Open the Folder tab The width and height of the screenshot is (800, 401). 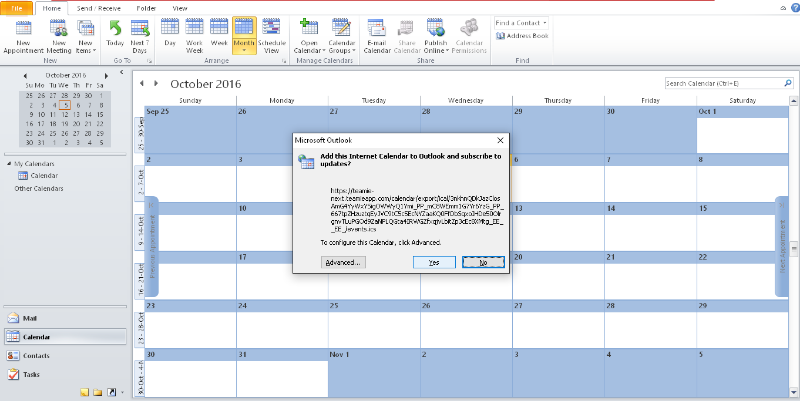click(146, 8)
